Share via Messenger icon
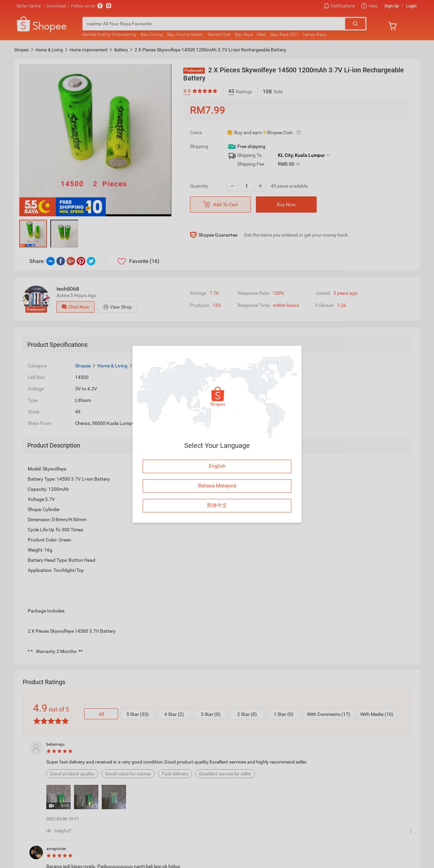Viewport: 434px width, 868px height. 50,261
